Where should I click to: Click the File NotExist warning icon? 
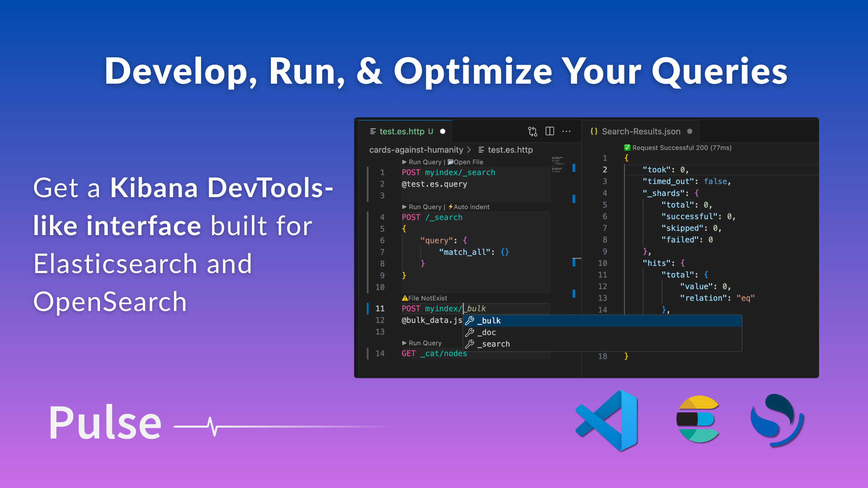(x=405, y=298)
